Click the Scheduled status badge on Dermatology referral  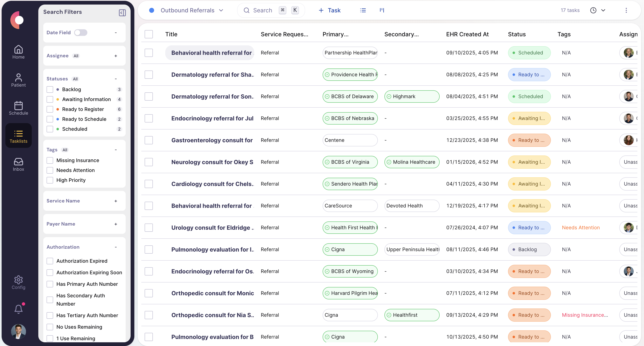click(x=529, y=96)
